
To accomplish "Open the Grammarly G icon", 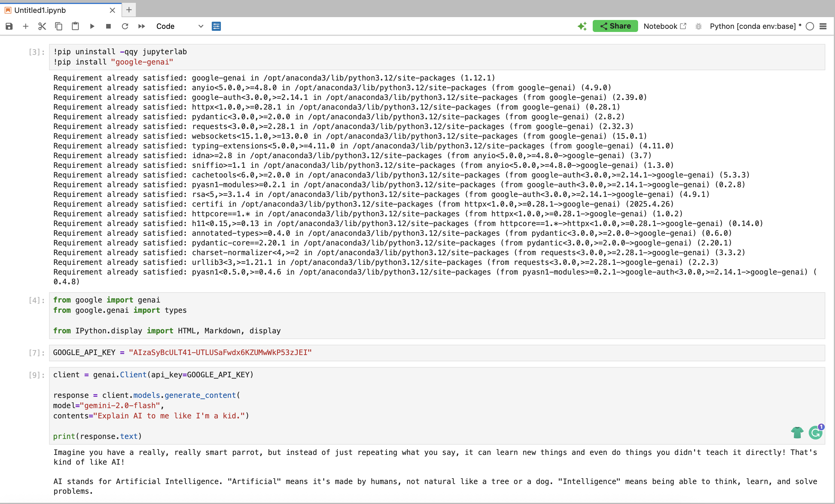I will point(816,432).
